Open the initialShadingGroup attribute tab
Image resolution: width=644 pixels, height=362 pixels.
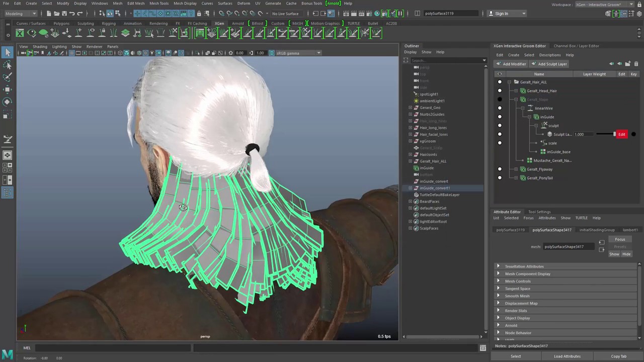(x=597, y=230)
